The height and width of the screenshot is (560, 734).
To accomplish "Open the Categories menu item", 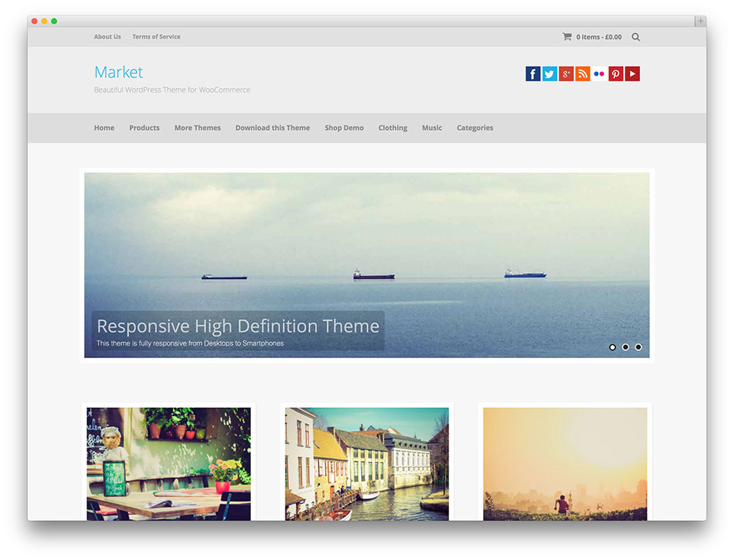I will [x=475, y=128].
